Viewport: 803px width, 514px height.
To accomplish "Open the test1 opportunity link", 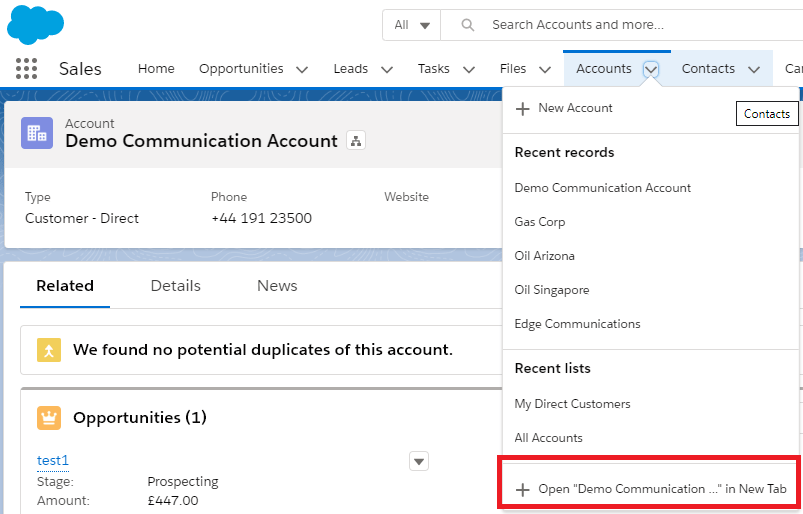I will click(x=53, y=461).
